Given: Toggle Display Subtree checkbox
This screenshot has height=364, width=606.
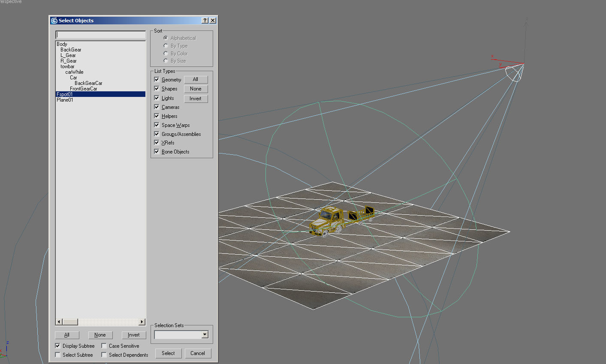Looking at the screenshot, I should [58, 346].
